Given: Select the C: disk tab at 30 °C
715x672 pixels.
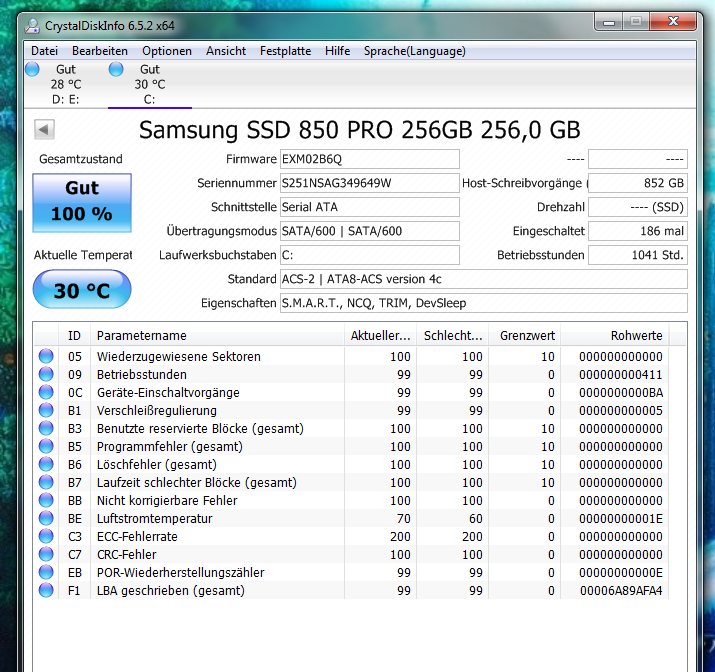Looking at the screenshot, I should tap(150, 84).
